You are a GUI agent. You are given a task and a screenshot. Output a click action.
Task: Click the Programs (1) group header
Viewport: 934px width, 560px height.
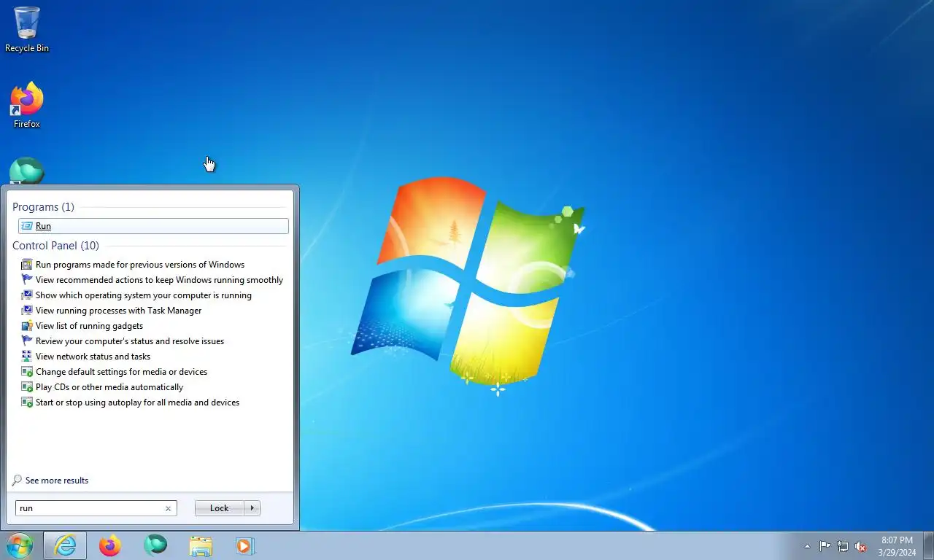tap(43, 207)
